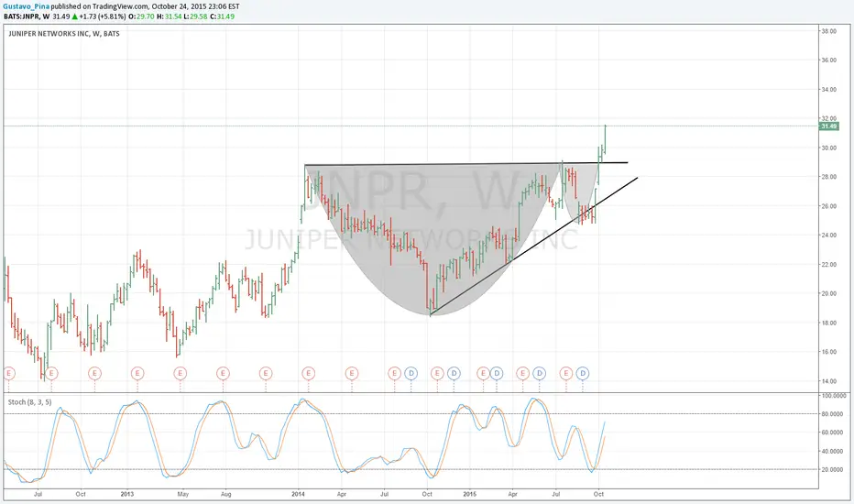Click the December 2014 dividend D marker
The width and height of the screenshot is (854, 504).
(454, 373)
